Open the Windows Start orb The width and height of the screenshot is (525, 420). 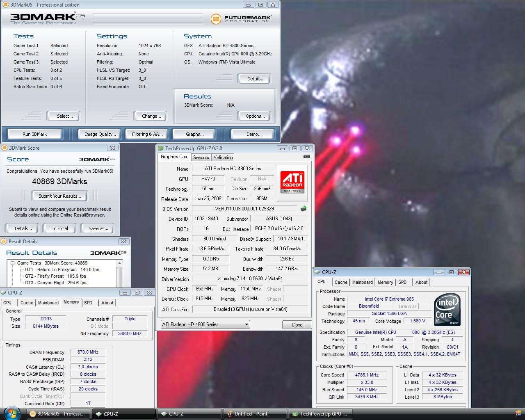click(11, 413)
